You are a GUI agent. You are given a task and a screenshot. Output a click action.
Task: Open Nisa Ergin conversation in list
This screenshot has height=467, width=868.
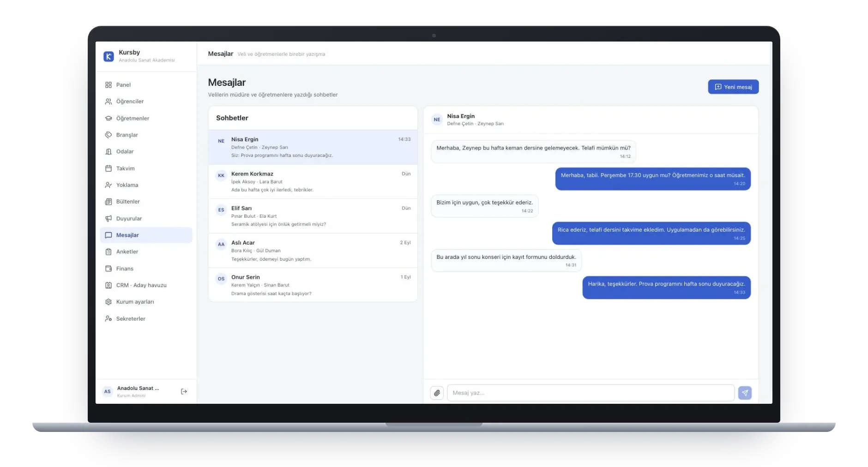(313, 148)
